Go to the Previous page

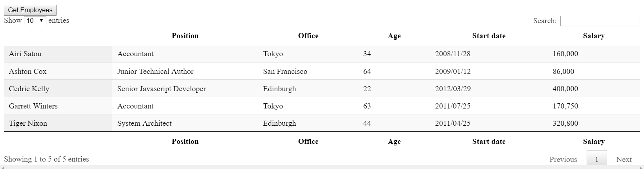[563, 159]
